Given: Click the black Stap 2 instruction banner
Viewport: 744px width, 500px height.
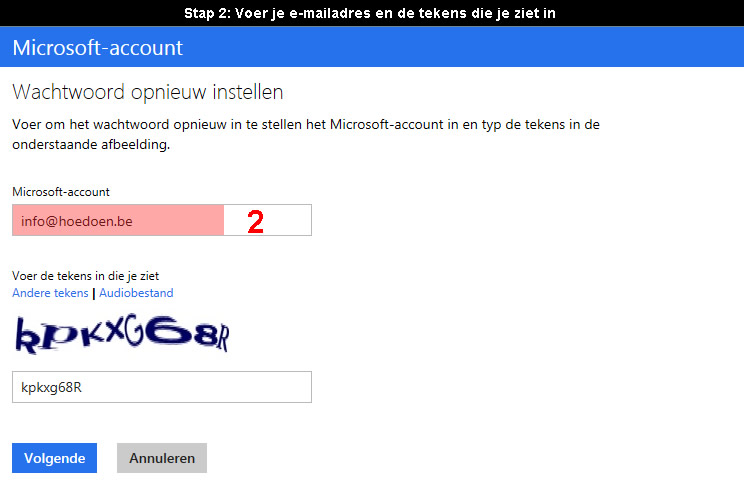Looking at the screenshot, I should pyautogui.click(x=372, y=13).
